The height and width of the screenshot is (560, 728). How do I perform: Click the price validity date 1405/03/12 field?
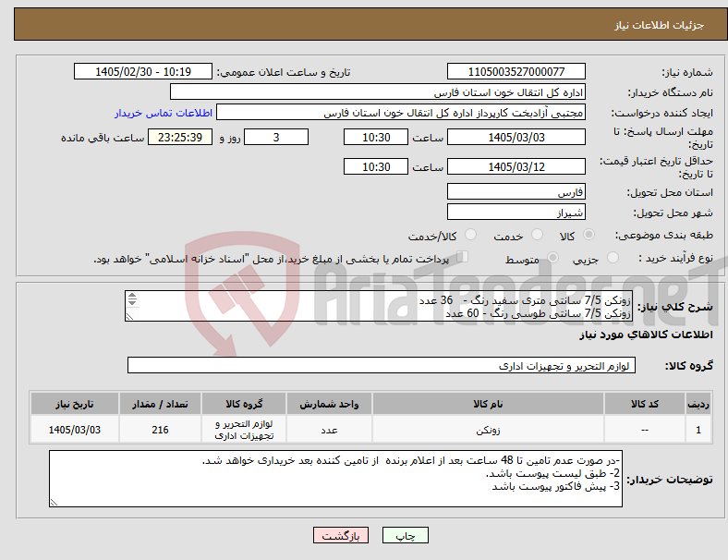click(x=516, y=166)
